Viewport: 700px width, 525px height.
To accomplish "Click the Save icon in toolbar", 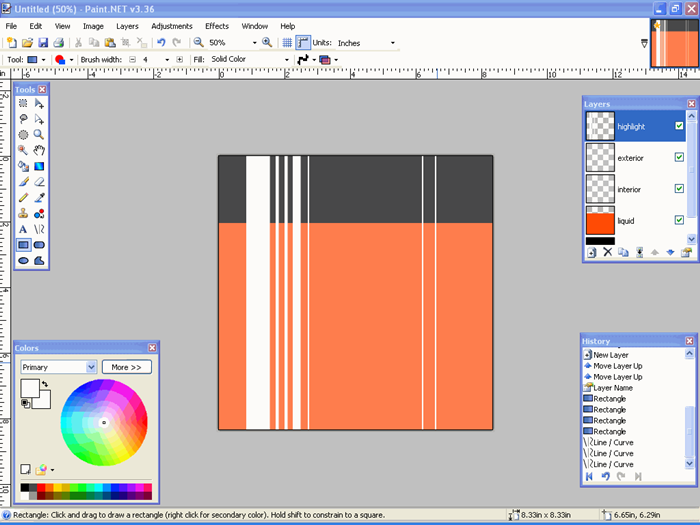I will pos(43,43).
